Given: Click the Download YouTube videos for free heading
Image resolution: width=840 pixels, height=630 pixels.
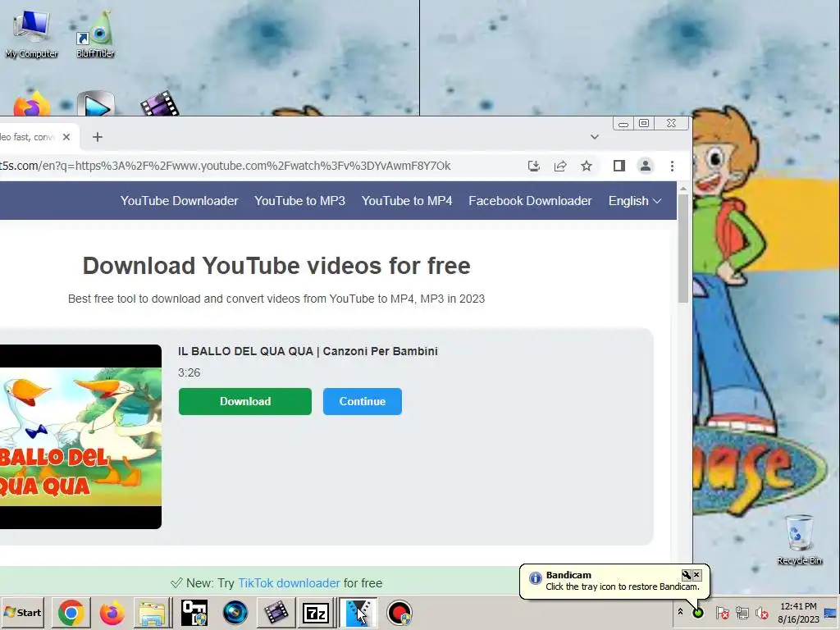Looking at the screenshot, I should [x=276, y=266].
